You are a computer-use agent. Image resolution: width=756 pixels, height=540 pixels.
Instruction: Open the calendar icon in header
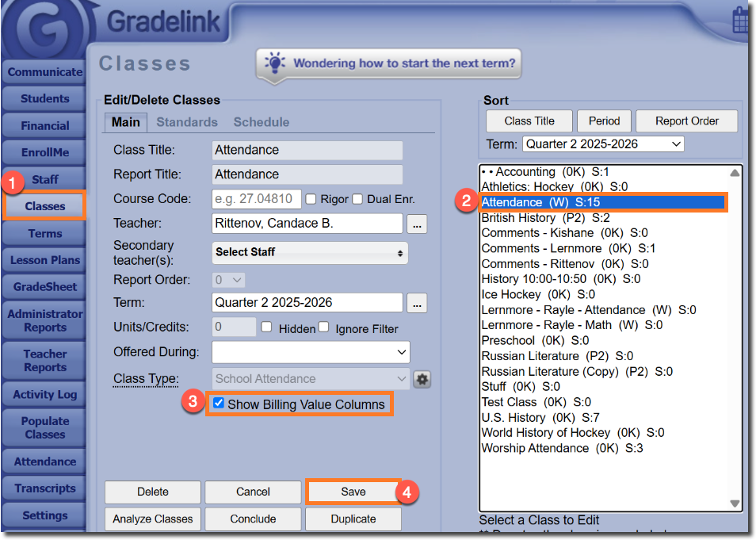click(741, 21)
